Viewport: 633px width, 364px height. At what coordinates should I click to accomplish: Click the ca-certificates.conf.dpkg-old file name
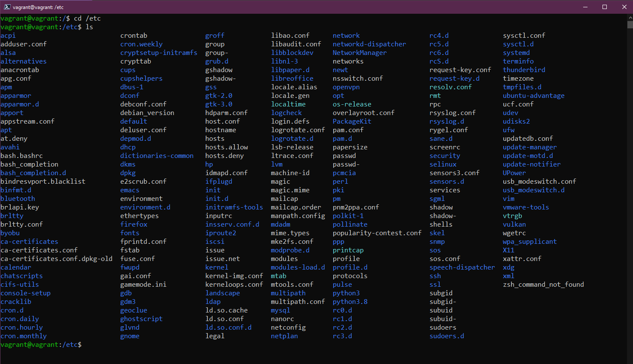[57, 258]
